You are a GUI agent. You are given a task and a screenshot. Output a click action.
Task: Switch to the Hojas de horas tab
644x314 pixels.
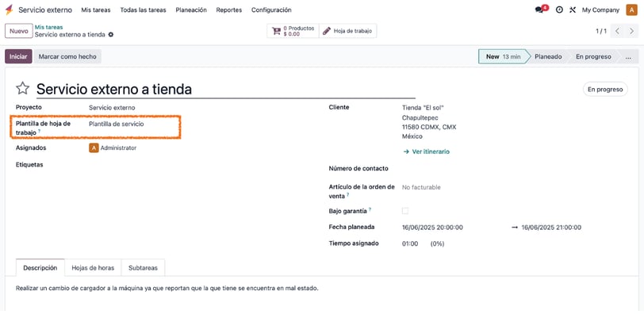coord(93,268)
